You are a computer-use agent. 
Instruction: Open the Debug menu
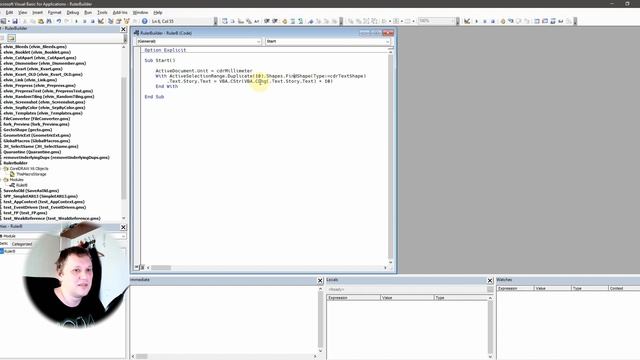tap(73, 13)
